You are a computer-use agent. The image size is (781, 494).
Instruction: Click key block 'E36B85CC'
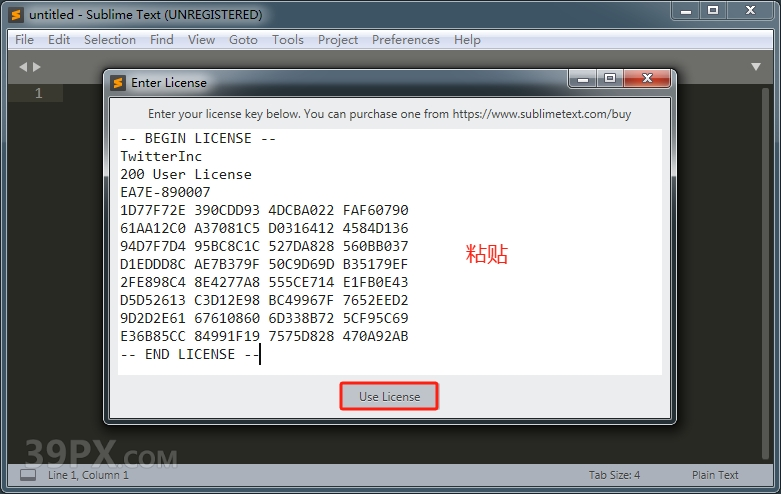[x=153, y=336]
